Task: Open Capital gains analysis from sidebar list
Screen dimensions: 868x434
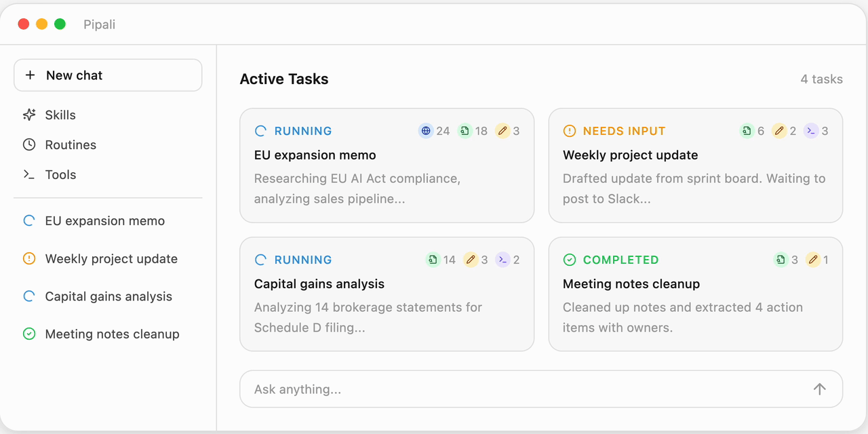Action: coord(108,296)
